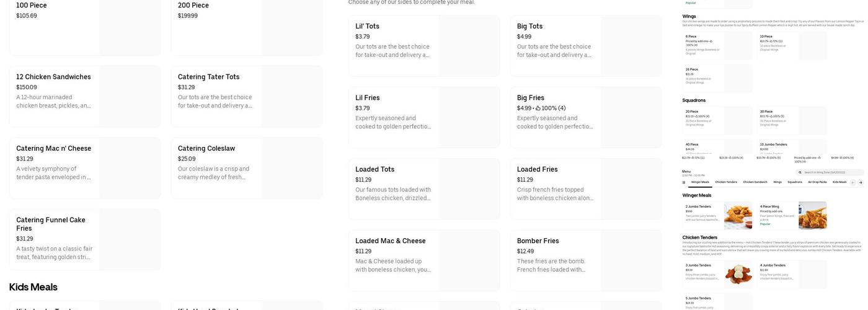Click the left arrow in category bar
Viewport: 868px width, 310px height.
point(852,182)
